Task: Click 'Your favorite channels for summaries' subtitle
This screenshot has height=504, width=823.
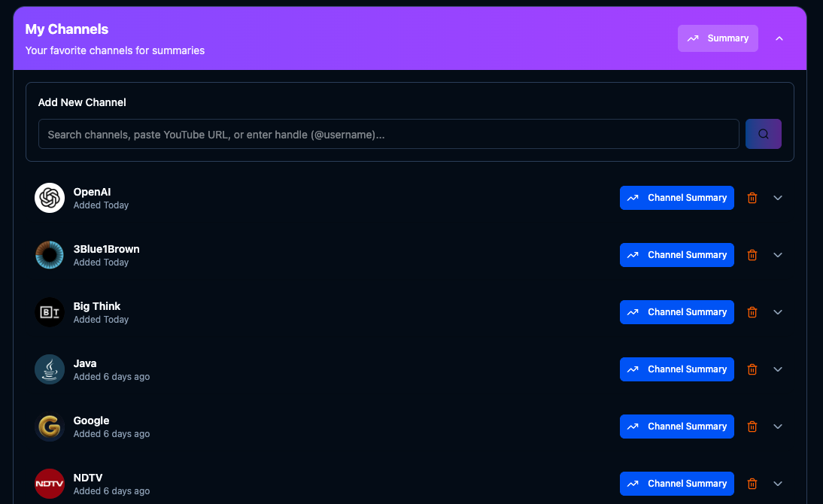Action: (115, 50)
